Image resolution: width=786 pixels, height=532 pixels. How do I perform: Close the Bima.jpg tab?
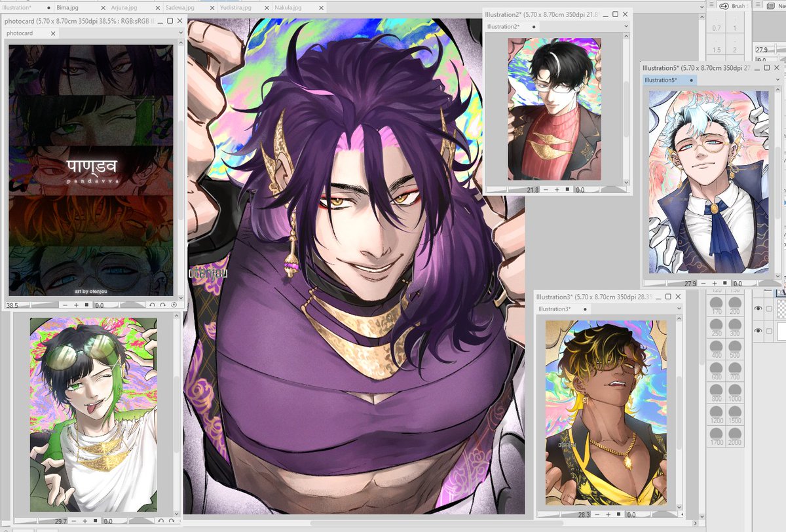click(103, 8)
